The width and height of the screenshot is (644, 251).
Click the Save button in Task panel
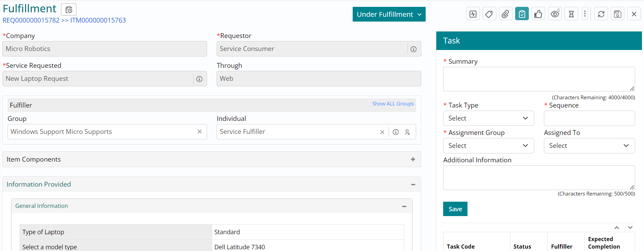(455, 209)
